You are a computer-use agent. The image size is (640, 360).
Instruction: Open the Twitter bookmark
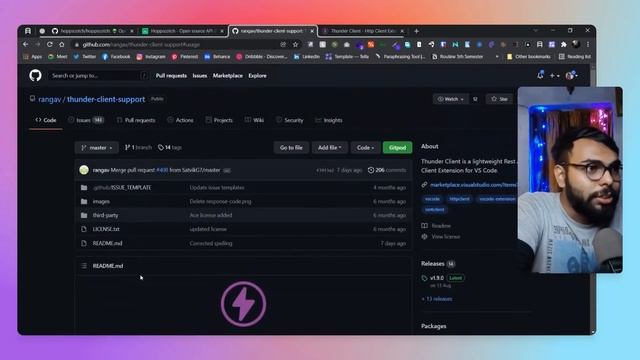pyautogui.click(x=85, y=57)
